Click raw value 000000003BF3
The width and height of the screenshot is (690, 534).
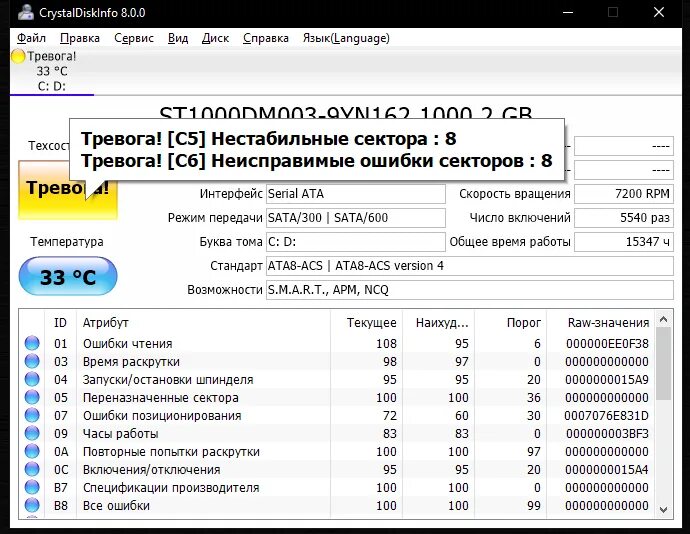(x=607, y=434)
